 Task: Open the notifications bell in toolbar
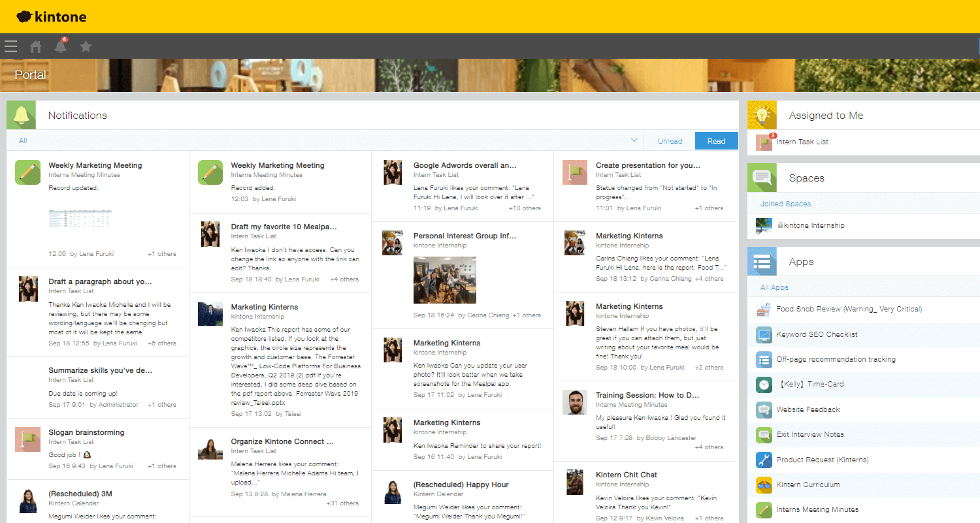click(61, 46)
